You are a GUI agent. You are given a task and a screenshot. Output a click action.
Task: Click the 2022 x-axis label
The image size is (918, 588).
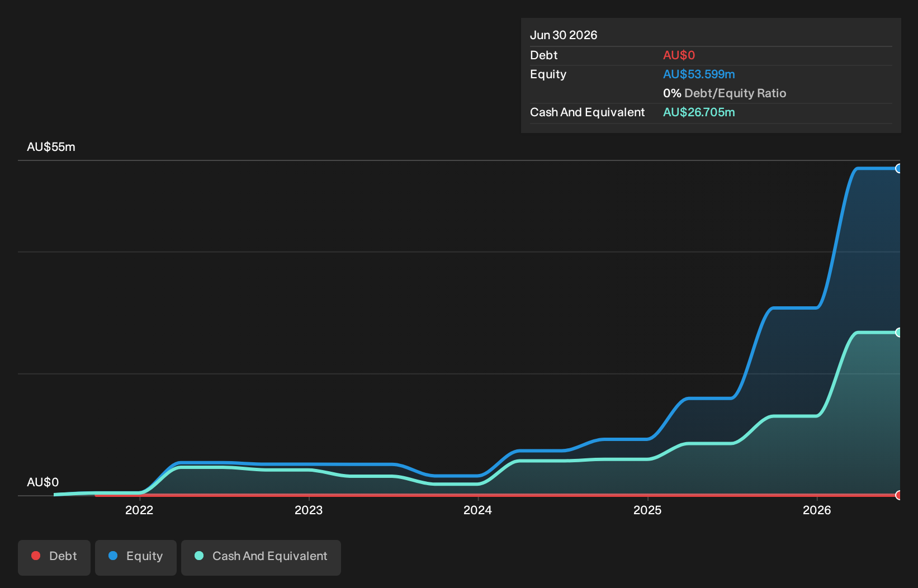click(139, 510)
